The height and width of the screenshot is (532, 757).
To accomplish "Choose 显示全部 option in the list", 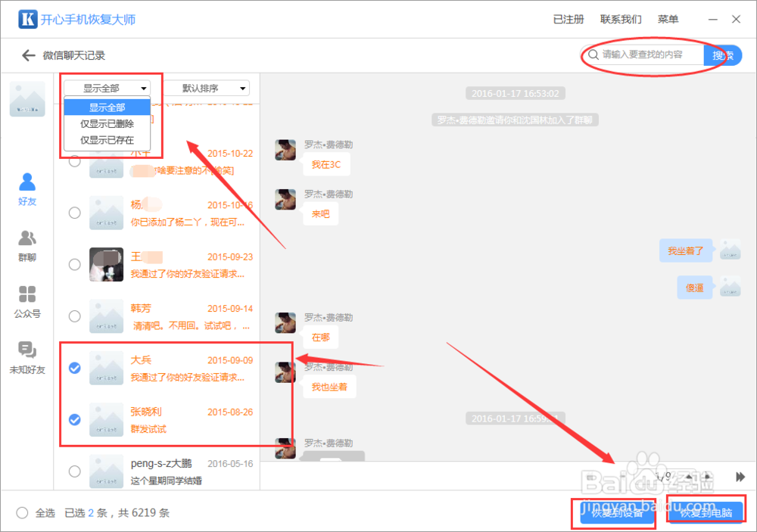I will [x=107, y=107].
